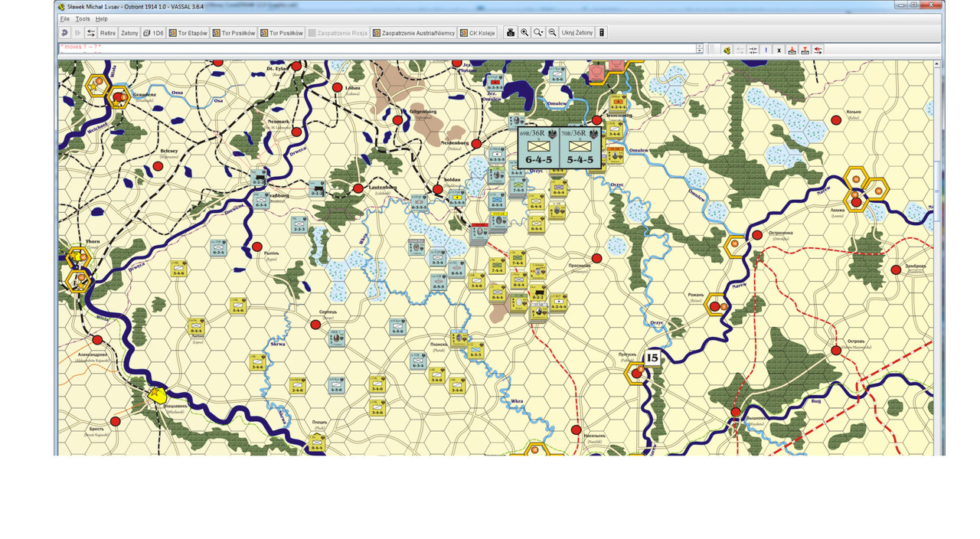Click the tray icon with red down arrow
980x539 pixels.
tap(792, 50)
